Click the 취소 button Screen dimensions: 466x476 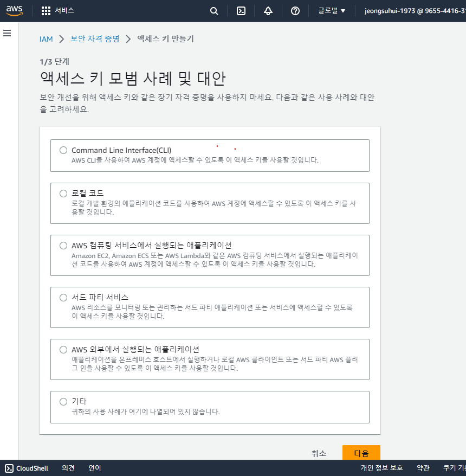(319, 453)
